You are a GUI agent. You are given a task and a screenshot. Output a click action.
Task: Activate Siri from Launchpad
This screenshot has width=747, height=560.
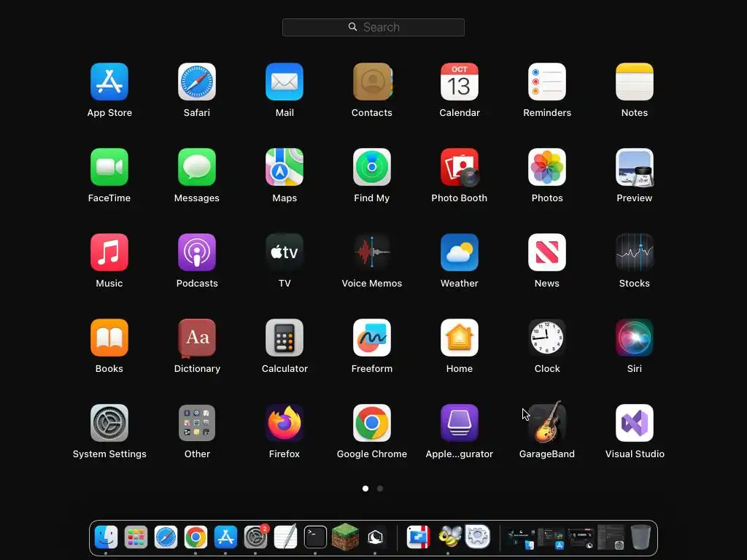pyautogui.click(x=635, y=338)
